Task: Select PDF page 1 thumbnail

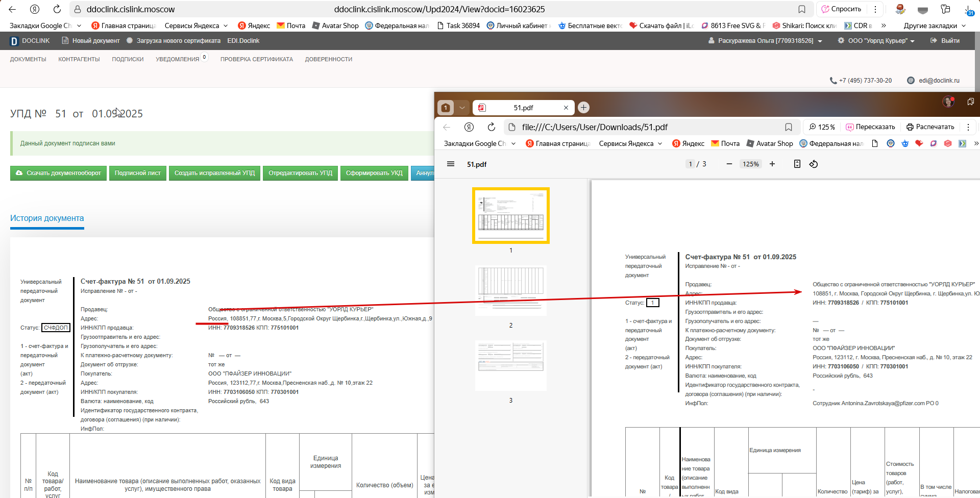Action: tap(511, 215)
